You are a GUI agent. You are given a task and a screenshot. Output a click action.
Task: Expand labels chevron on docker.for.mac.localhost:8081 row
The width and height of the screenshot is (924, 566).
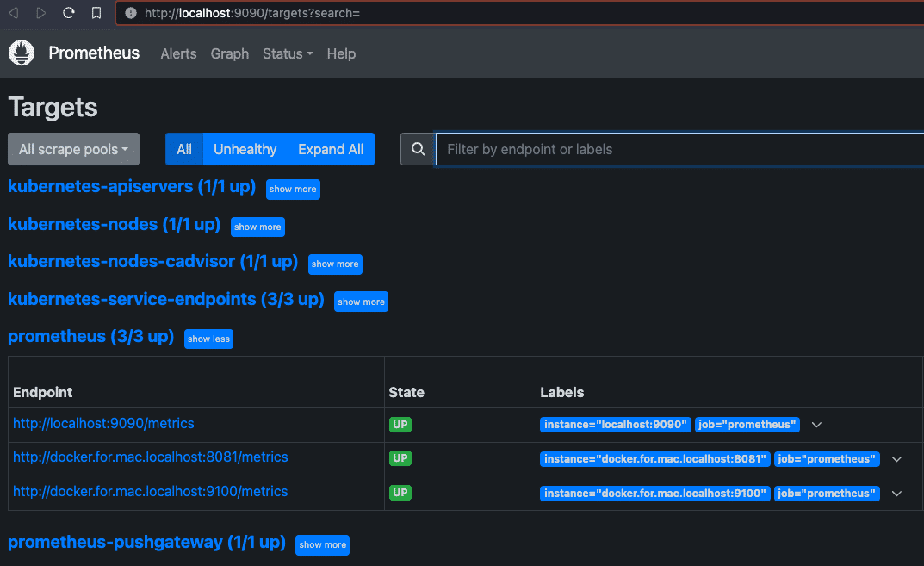click(896, 458)
